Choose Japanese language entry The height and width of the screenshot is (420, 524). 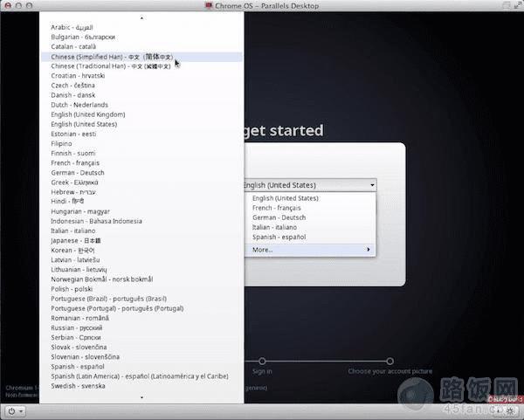pos(141,241)
